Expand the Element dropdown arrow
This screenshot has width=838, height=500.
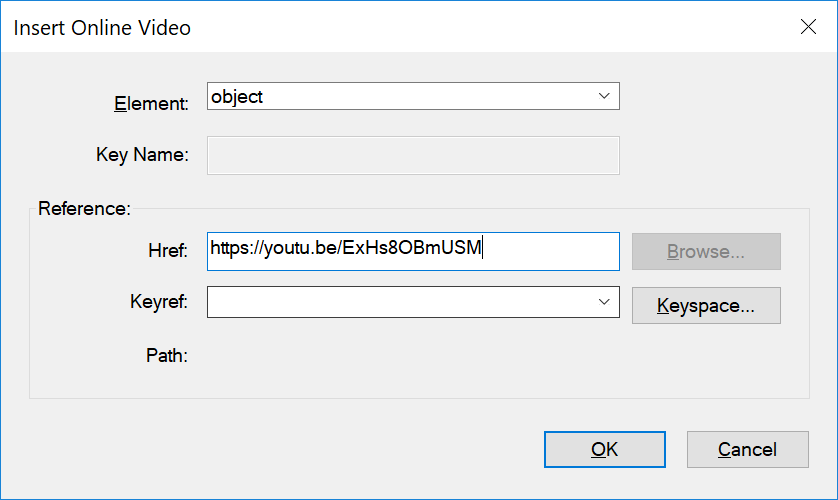604,96
